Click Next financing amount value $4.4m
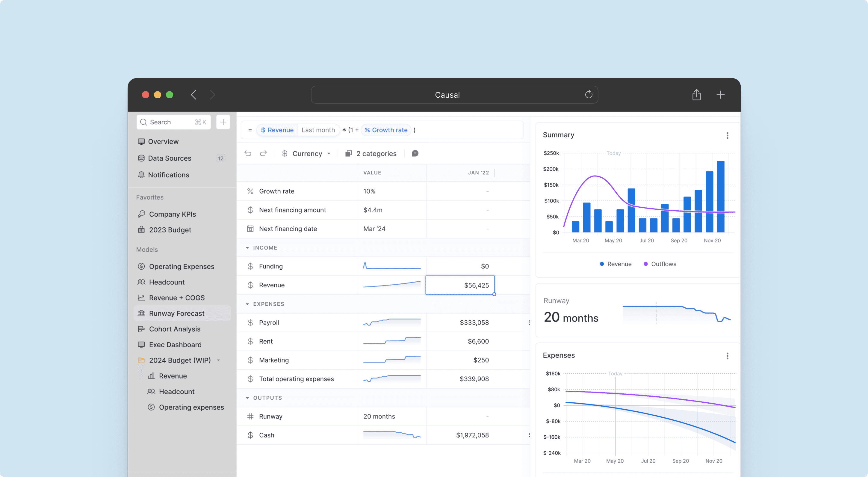This screenshot has height=477, width=868. [x=392, y=210]
